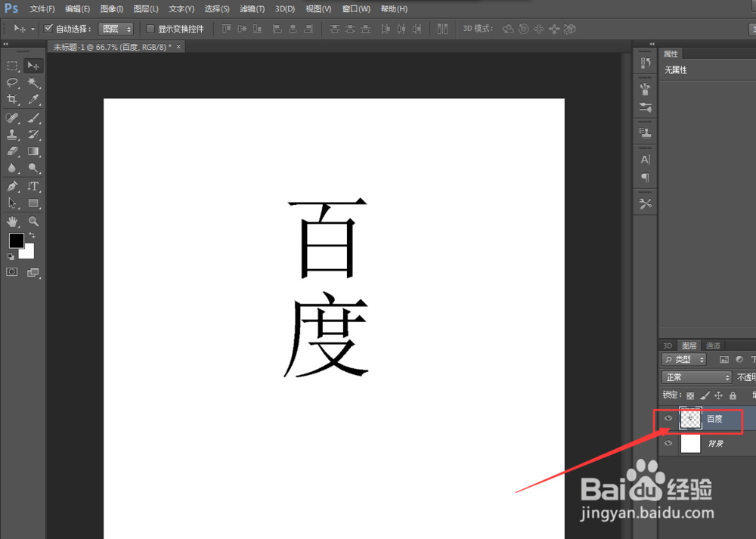Toggle pixel layer filter in Layers panel
The image size is (756, 539).
[x=724, y=359]
